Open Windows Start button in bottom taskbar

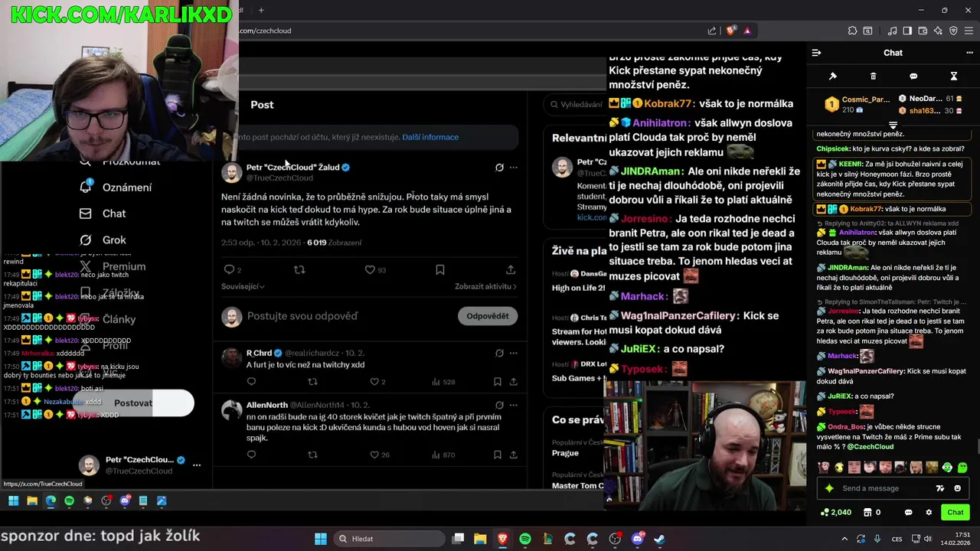pos(321,539)
